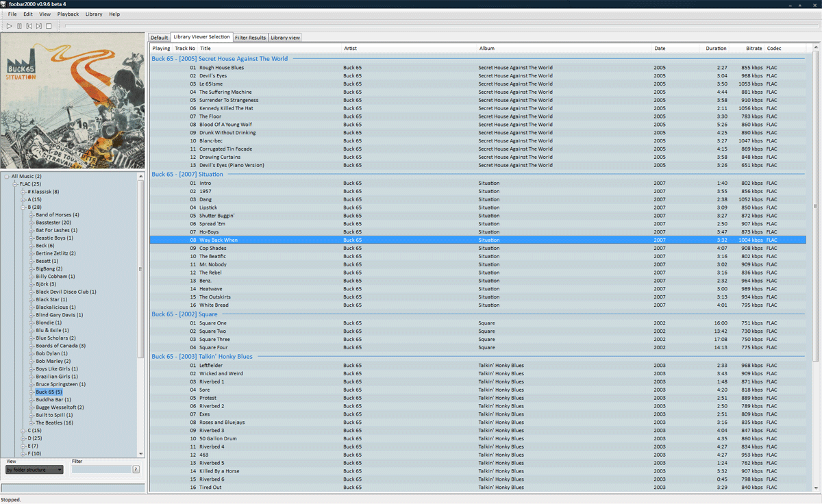Select the Library Viewer Selection tab

201,37
